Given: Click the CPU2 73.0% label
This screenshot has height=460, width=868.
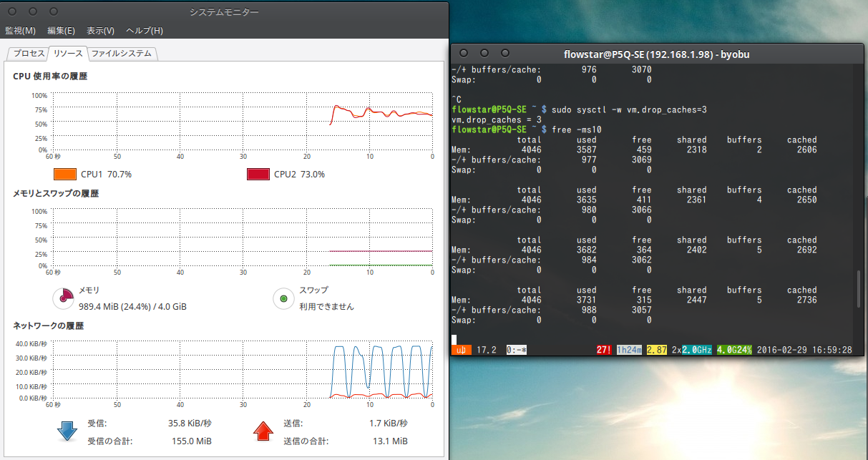Looking at the screenshot, I should (x=299, y=175).
